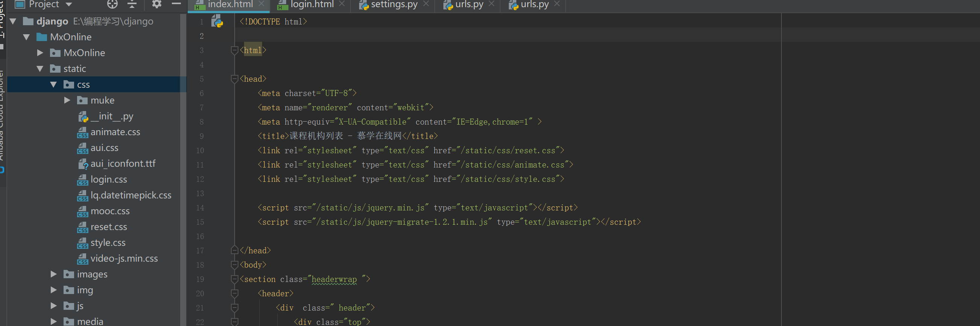The height and width of the screenshot is (326, 980).
Task: Click fold marker at closing head line 17
Action: click(x=235, y=250)
